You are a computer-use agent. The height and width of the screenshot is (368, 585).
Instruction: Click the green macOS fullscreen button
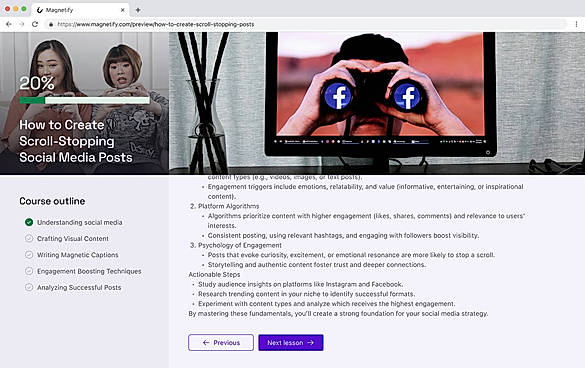[24, 9]
